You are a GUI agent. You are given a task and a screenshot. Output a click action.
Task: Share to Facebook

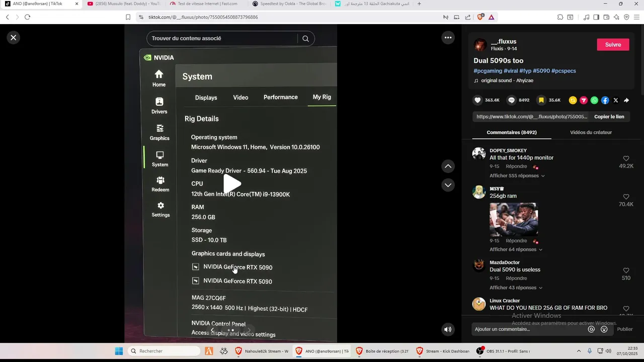click(605, 100)
